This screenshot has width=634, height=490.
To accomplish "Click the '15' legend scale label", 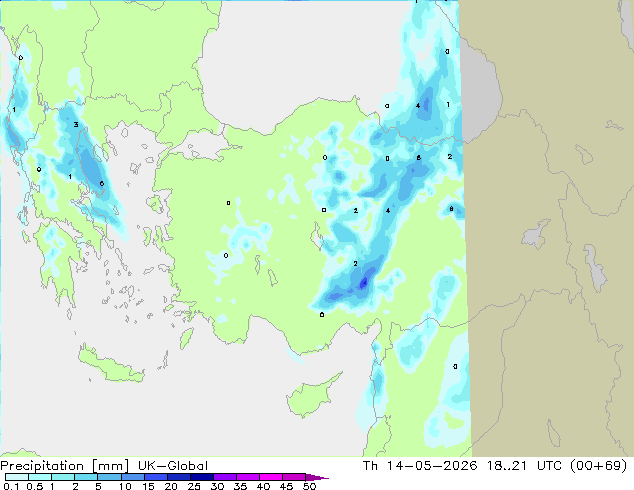I will pos(148,486).
